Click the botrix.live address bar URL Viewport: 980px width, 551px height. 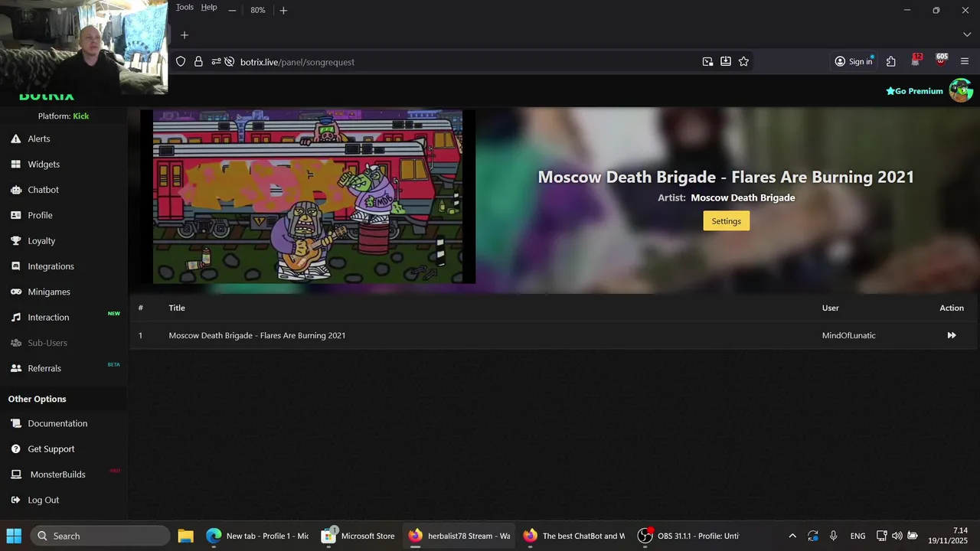click(297, 62)
